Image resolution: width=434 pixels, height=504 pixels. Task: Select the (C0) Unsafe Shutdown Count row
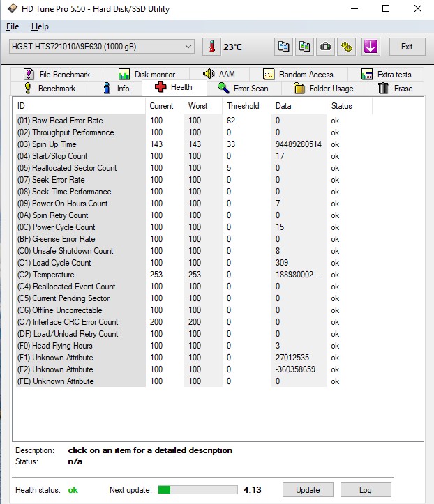point(194,251)
